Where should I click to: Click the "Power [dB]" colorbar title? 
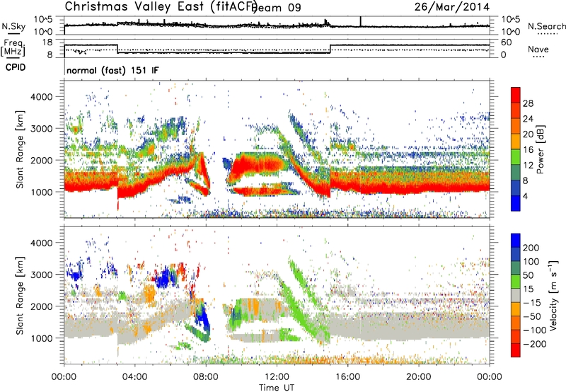541,149
